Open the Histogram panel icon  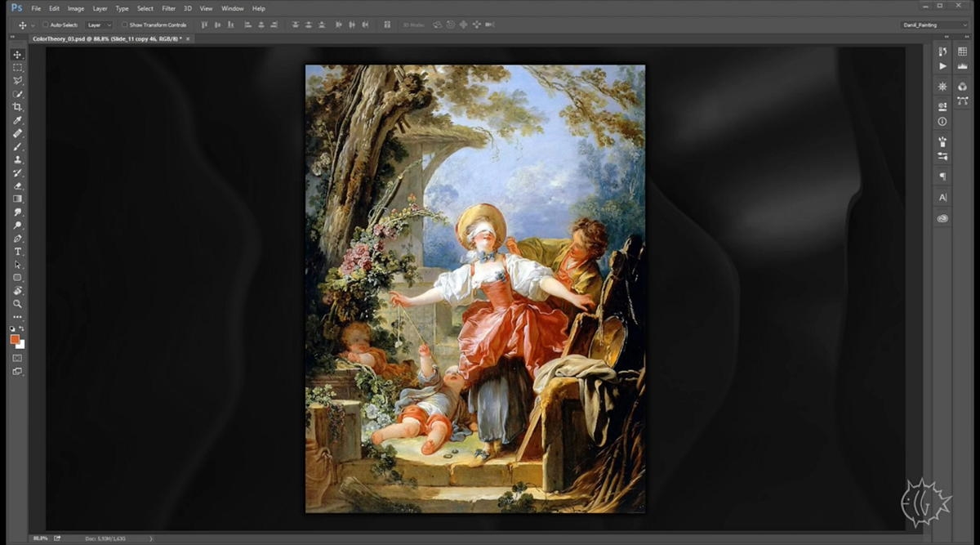coord(962,65)
